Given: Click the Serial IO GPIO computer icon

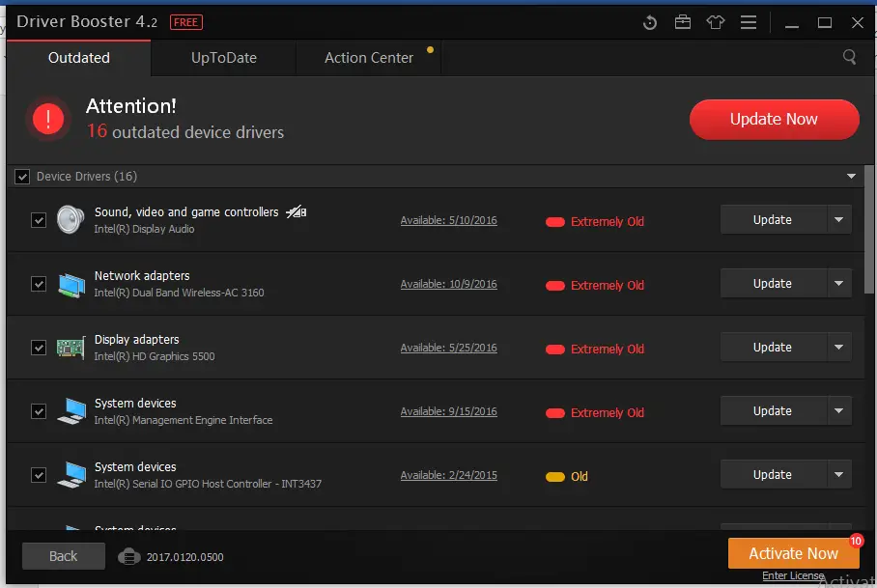Looking at the screenshot, I should tap(71, 475).
